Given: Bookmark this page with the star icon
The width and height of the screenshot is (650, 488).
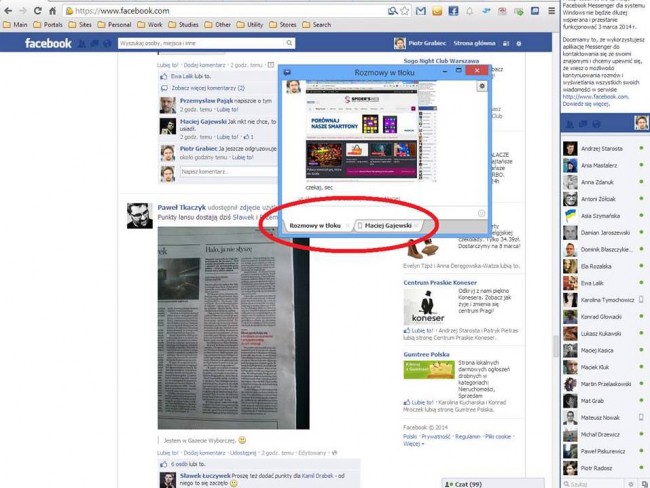Looking at the screenshot, I should tap(405, 11).
